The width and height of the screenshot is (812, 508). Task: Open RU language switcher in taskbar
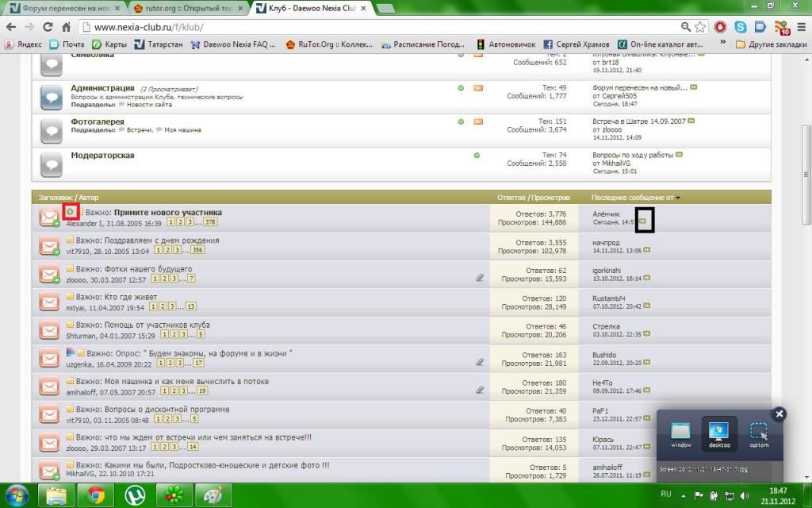click(x=665, y=493)
